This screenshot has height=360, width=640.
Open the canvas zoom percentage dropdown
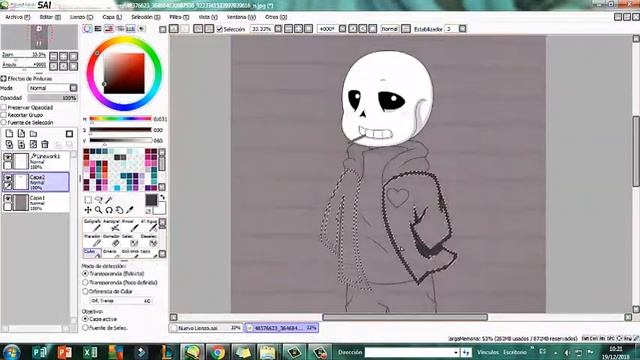tap(278, 29)
